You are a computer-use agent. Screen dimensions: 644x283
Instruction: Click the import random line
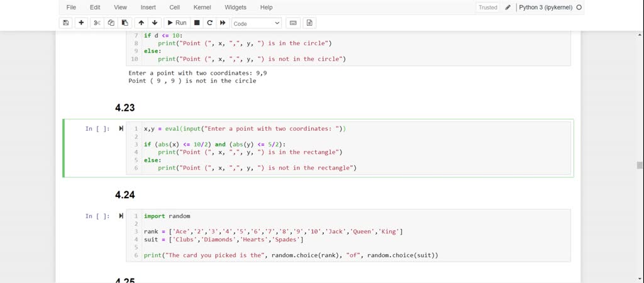point(167,216)
